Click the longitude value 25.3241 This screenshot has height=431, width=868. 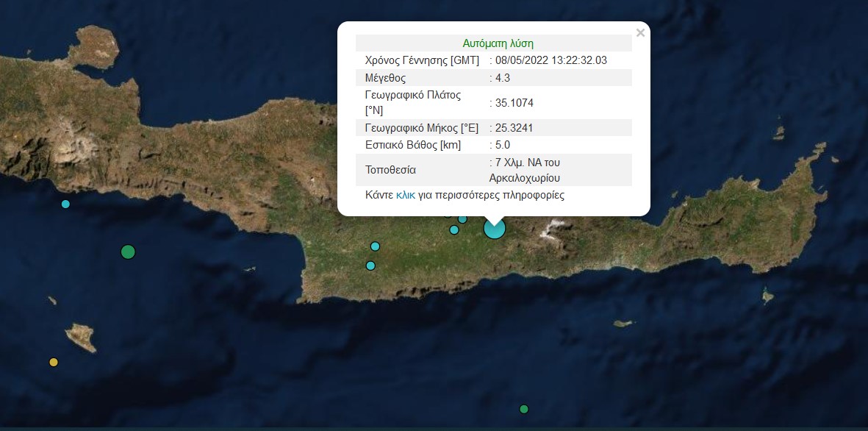pos(514,128)
